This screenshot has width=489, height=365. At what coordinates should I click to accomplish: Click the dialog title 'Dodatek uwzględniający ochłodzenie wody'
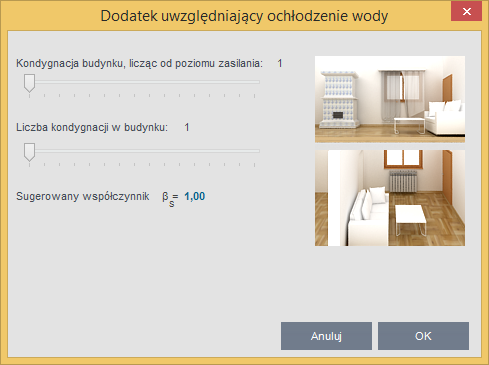[x=244, y=16]
